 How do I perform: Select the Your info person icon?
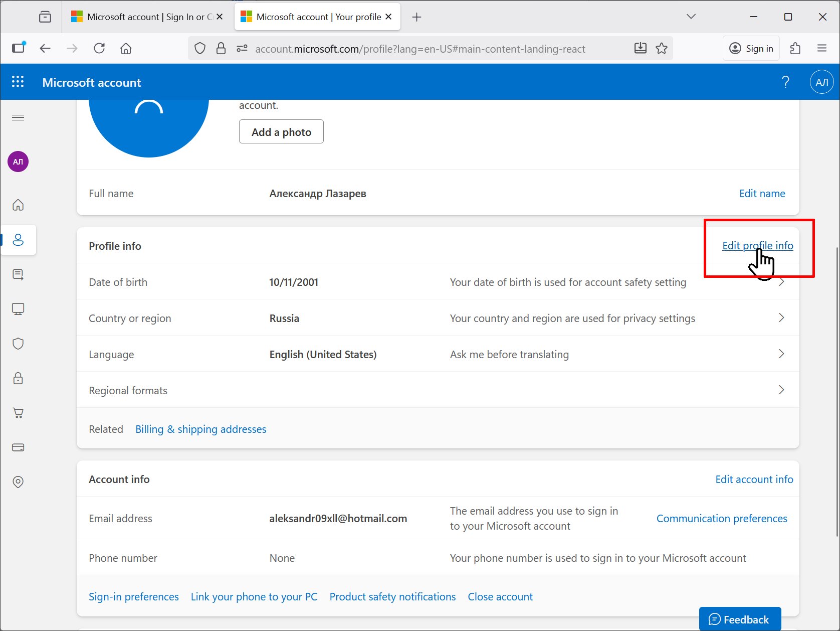tap(18, 240)
